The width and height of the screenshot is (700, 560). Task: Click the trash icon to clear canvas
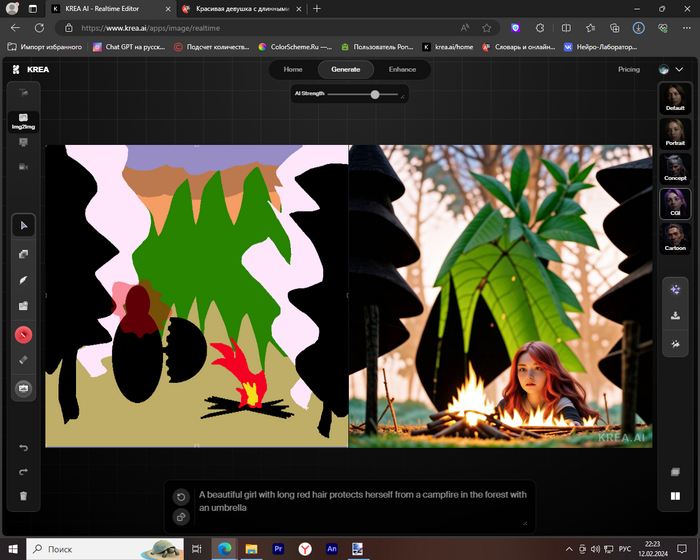[x=24, y=496]
